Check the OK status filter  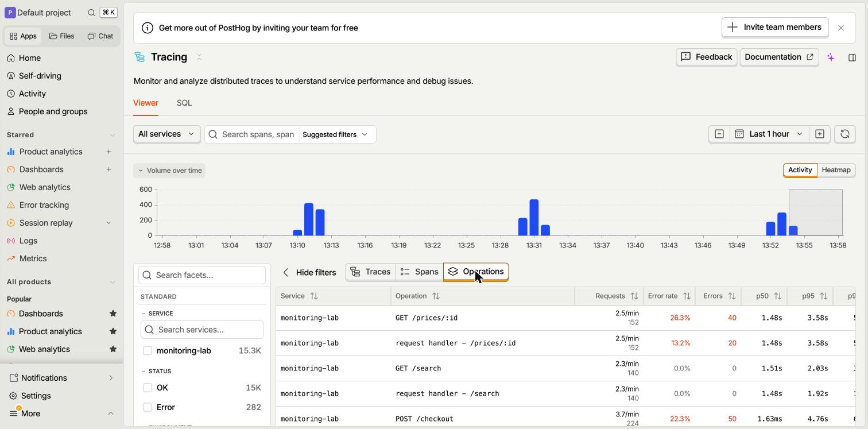point(148,388)
